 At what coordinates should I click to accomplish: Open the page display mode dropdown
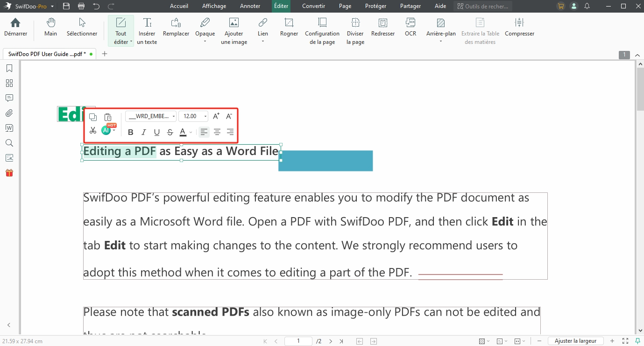coord(502,341)
